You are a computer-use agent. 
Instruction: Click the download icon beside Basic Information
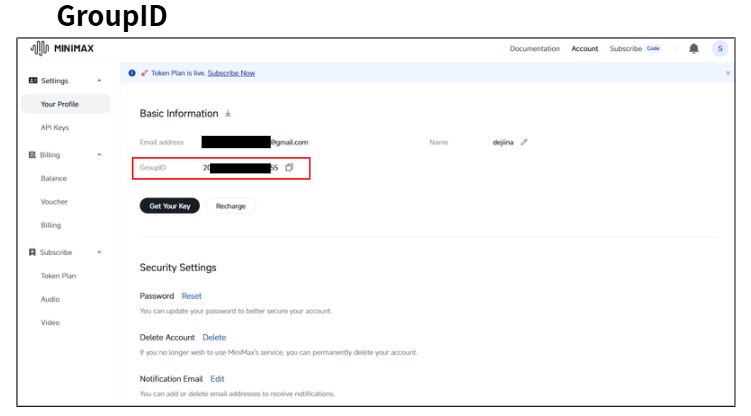228,113
